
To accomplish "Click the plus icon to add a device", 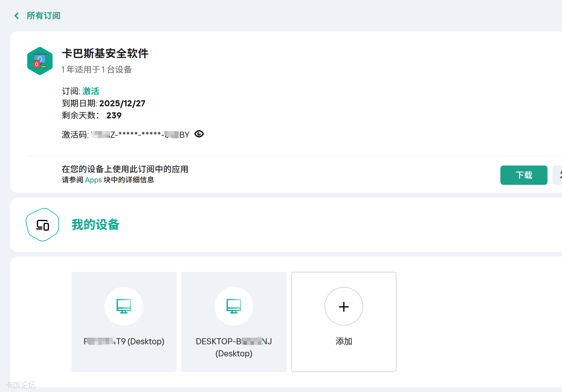I will point(344,306).
